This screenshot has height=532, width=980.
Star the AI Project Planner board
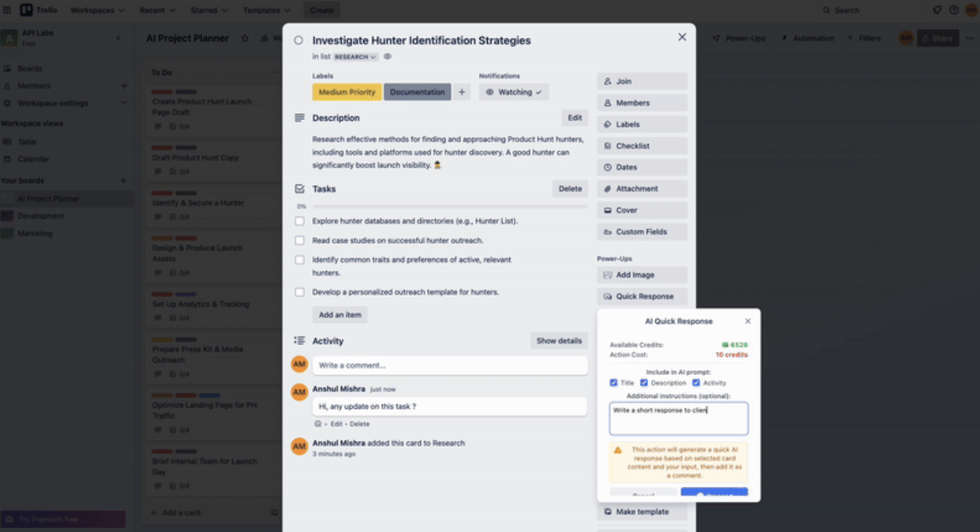tap(245, 38)
